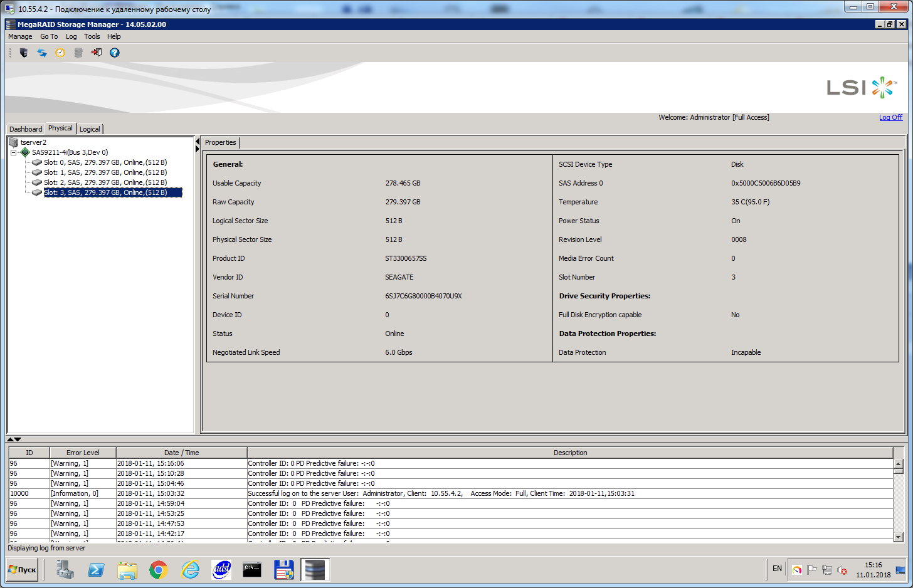Screen dimensions: 913x588
Task: Select the tserver2 server node
Action: pos(33,142)
